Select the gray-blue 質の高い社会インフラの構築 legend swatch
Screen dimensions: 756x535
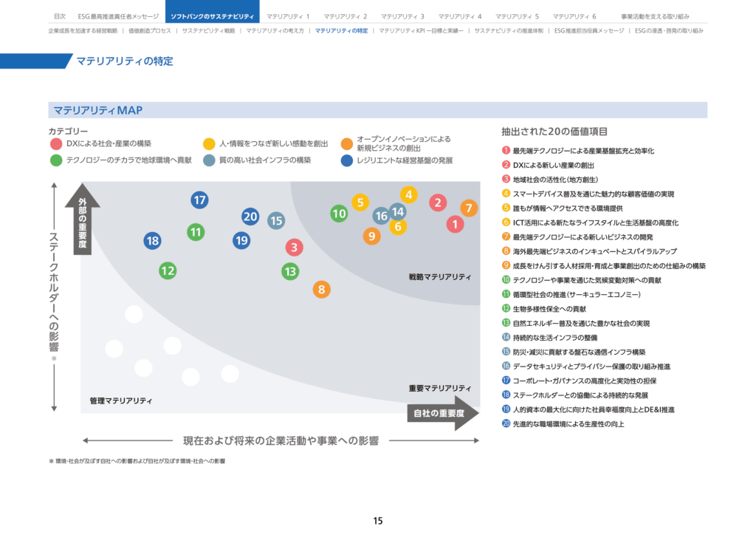click(209, 160)
